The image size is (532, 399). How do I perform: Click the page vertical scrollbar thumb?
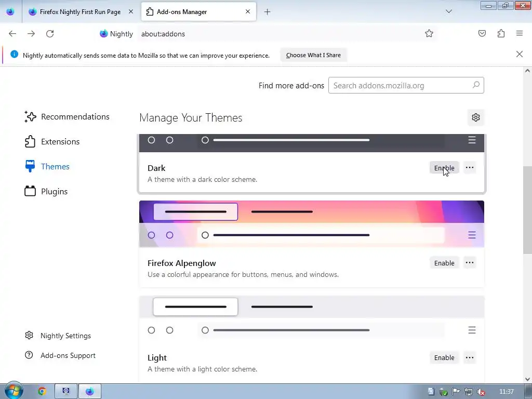coord(527,210)
